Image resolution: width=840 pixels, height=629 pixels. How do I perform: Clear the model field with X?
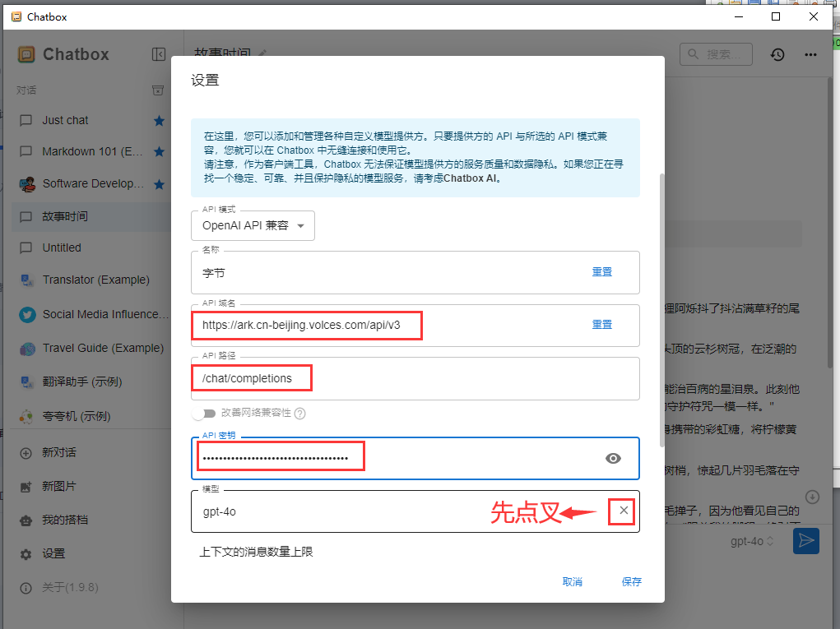(624, 511)
